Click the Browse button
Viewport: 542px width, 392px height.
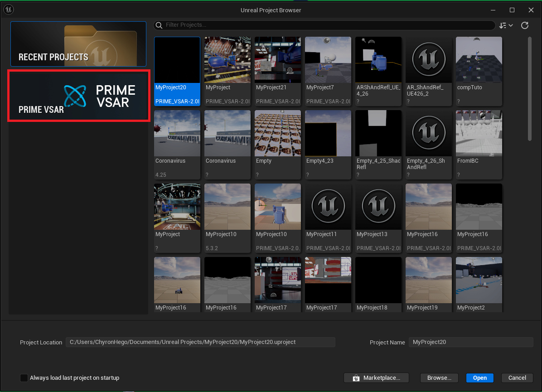click(439, 377)
